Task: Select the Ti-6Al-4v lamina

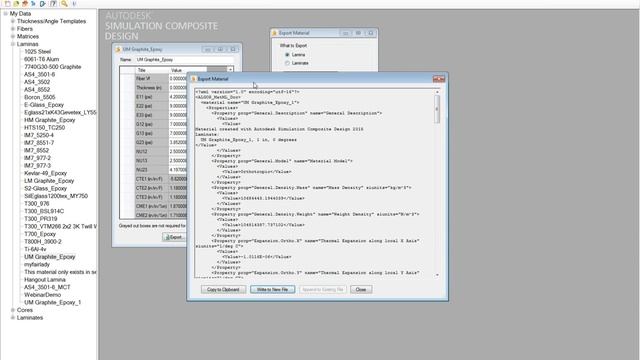Action: pyautogui.click(x=35, y=249)
